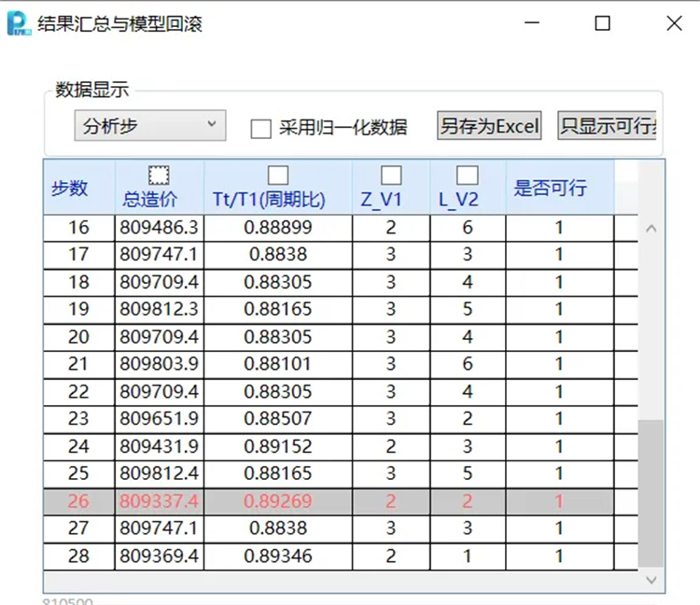Toggle the 总造价 column checkbox

pos(159,175)
